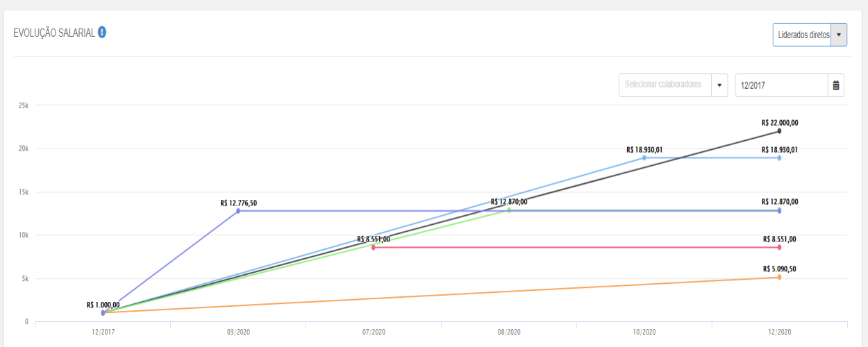Click the R$ 1.000,00 starting data point
This screenshot has height=347, width=868.
tap(103, 313)
